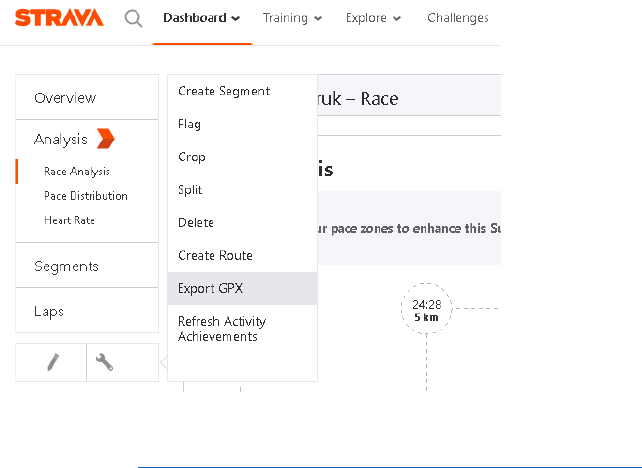Click Delete in actions menu
The width and height of the screenshot is (642, 468).
click(x=196, y=223)
